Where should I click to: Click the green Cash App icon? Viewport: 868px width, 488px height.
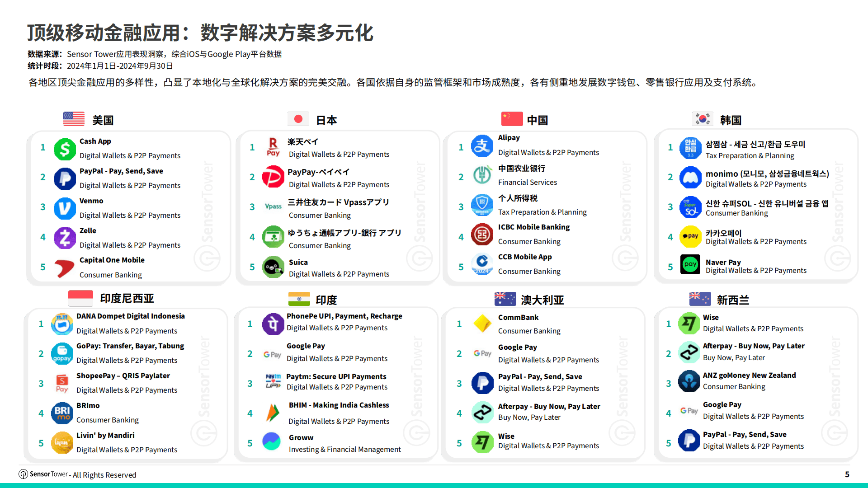click(65, 149)
